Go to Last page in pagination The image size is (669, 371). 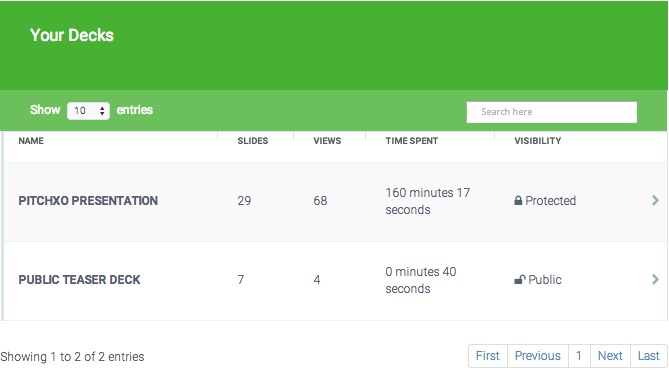pos(649,356)
